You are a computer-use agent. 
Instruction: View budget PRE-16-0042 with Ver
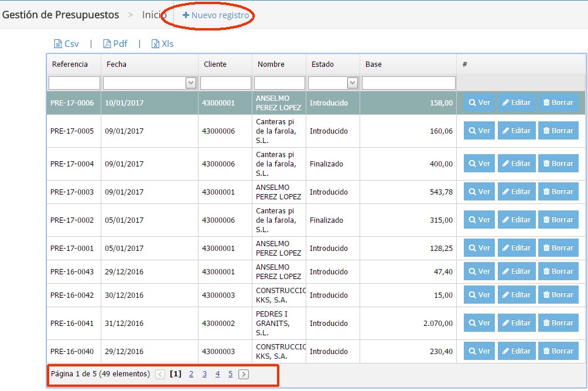(479, 294)
